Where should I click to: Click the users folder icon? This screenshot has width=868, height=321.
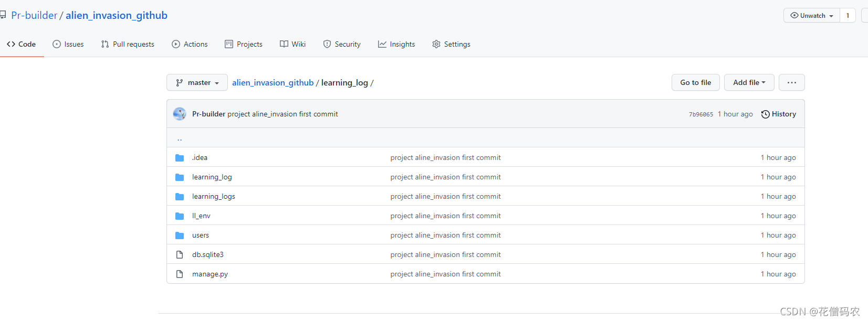(180, 235)
